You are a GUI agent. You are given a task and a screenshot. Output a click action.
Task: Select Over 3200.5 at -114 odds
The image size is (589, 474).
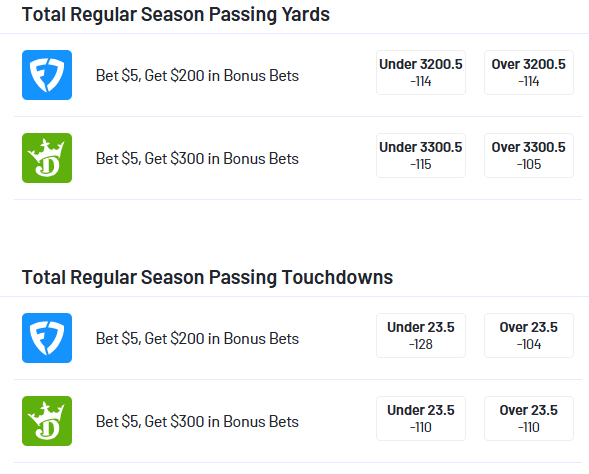(x=529, y=72)
